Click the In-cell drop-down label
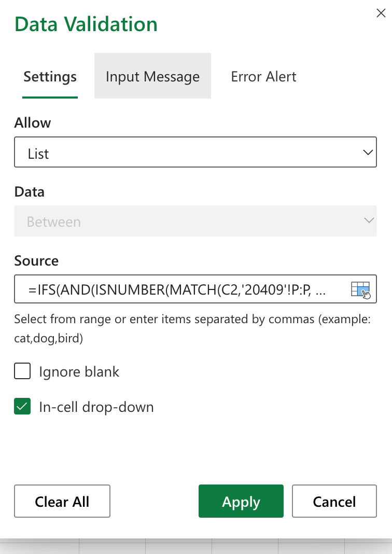 coord(96,407)
